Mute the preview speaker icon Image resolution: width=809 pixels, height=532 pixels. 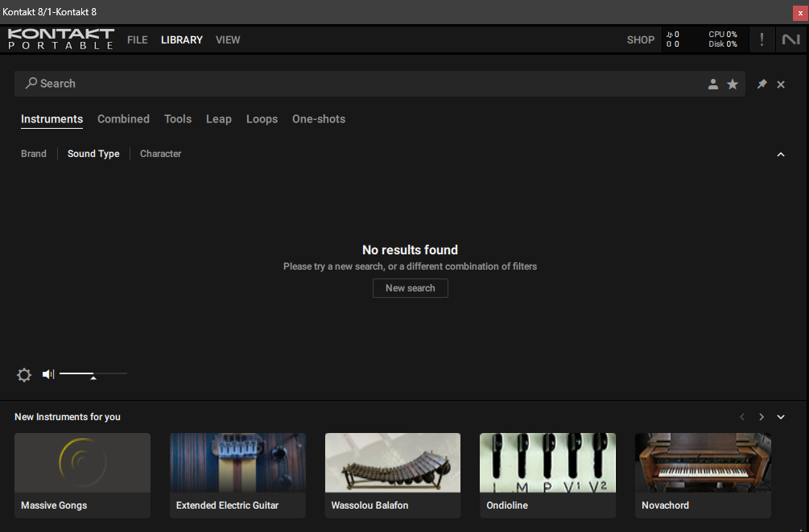tap(48, 374)
